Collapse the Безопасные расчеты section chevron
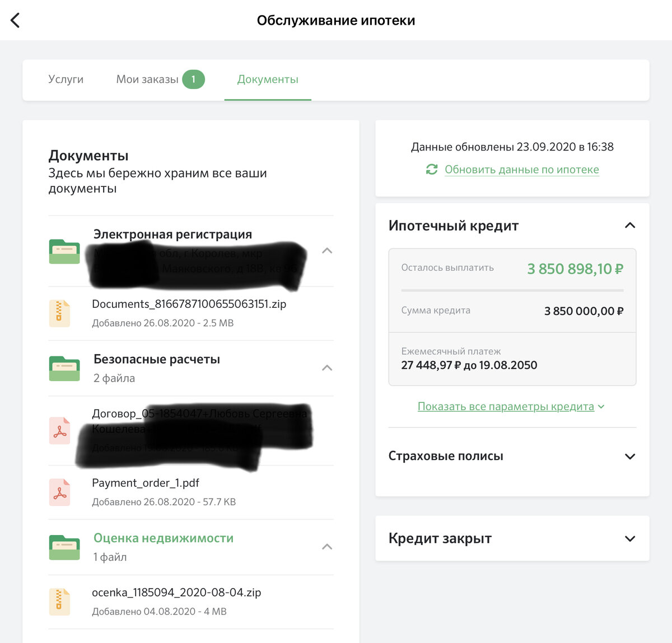Screen dimensions: 672x643 [x=326, y=367]
